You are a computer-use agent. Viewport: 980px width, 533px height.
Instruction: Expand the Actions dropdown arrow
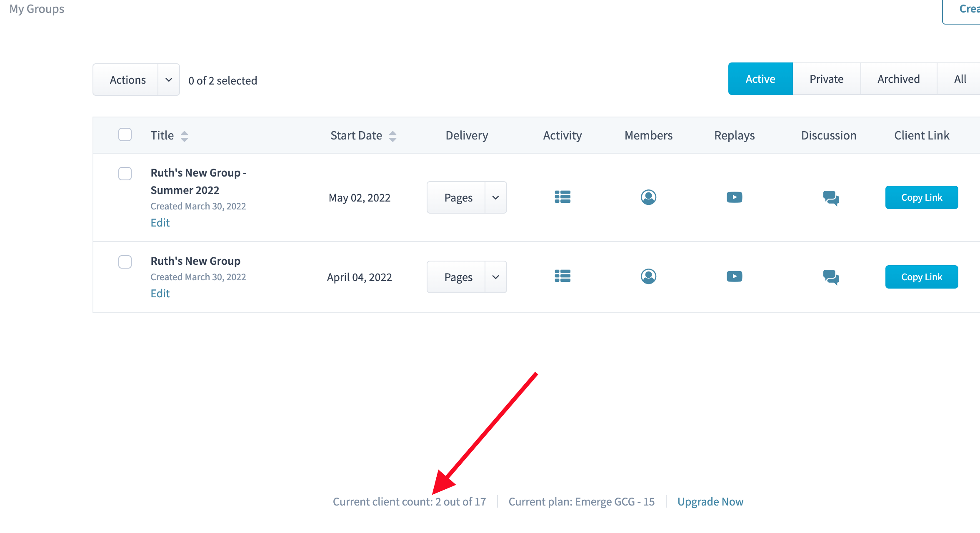(169, 80)
